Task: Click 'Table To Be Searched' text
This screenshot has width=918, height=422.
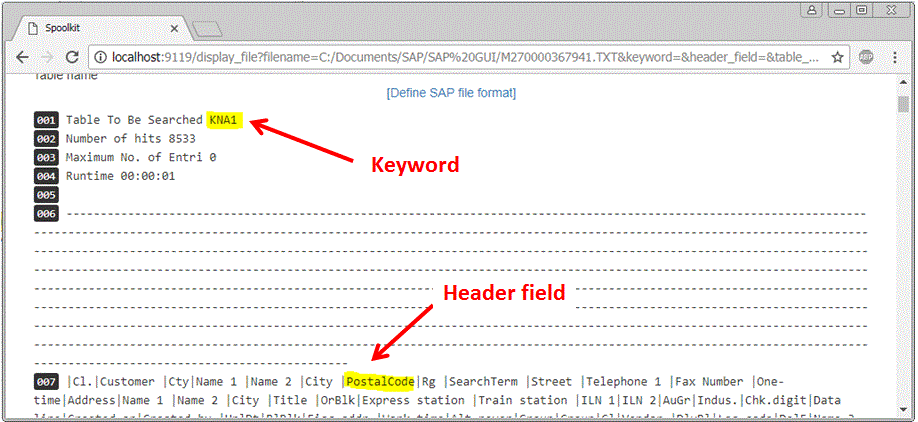Action: pos(134,120)
